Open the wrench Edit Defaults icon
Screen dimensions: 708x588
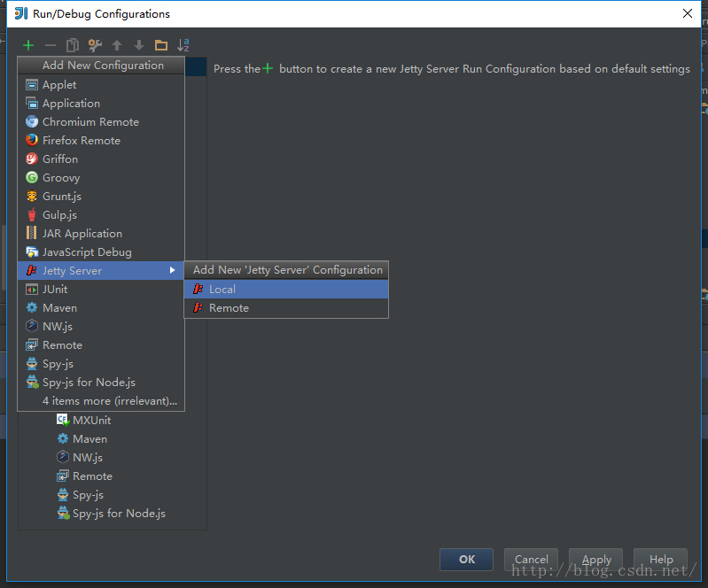[x=95, y=45]
